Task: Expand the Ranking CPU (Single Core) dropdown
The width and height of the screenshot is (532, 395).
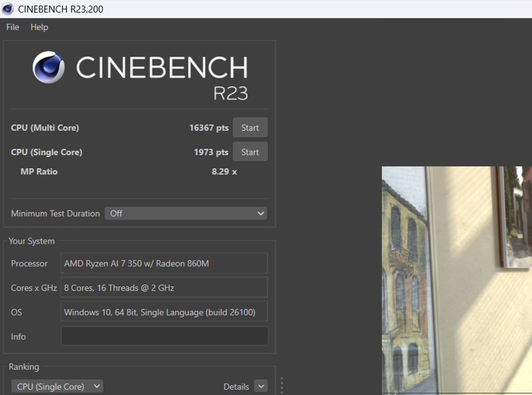Action: click(x=57, y=386)
